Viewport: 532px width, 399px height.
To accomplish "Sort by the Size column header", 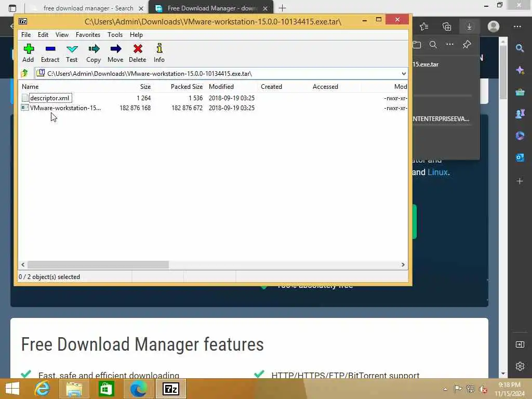I will coord(145,87).
